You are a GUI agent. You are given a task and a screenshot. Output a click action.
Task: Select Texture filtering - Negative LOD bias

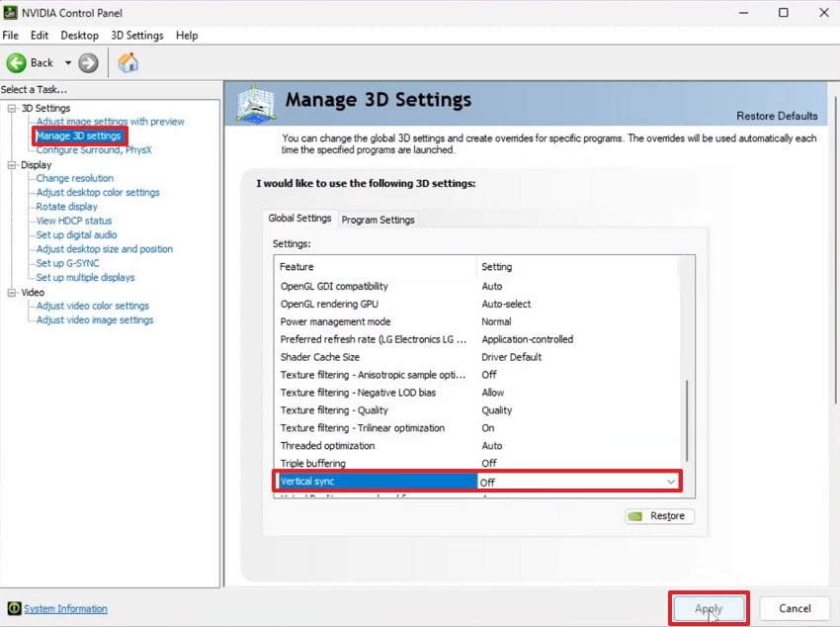(x=476, y=393)
